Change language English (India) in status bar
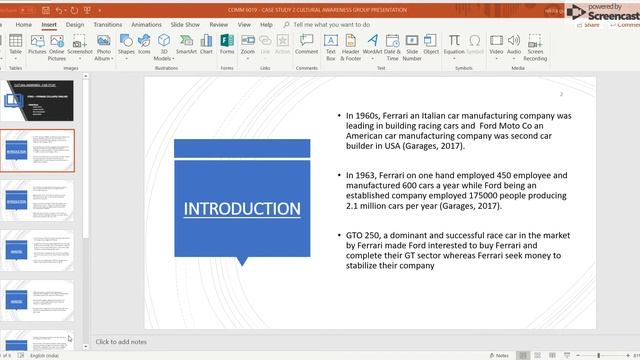 (x=44, y=356)
